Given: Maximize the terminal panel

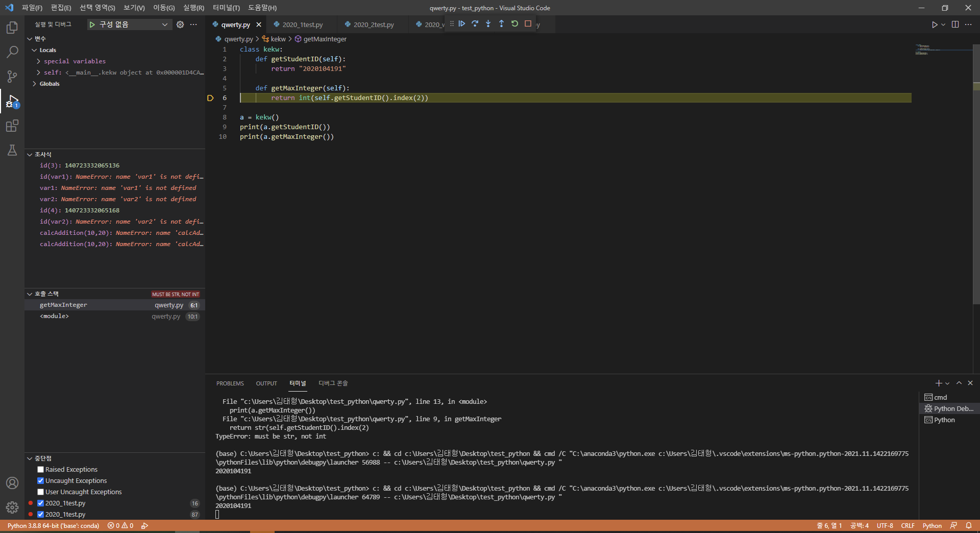Looking at the screenshot, I should [x=959, y=383].
